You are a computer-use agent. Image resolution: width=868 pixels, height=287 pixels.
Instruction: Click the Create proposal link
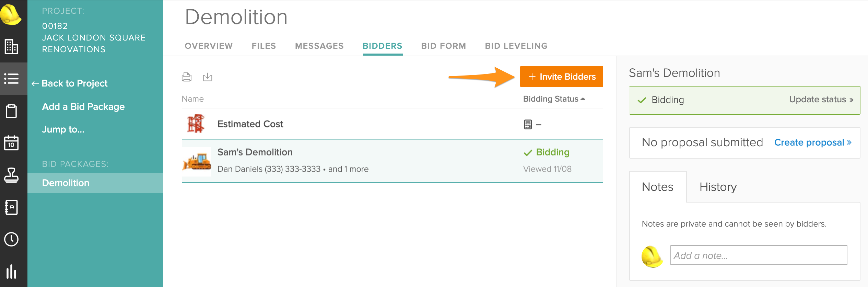(x=812, y=142)
